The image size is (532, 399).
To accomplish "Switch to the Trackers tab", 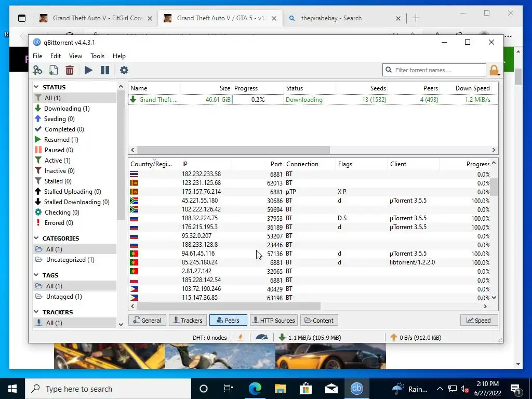I will point(188,320).
